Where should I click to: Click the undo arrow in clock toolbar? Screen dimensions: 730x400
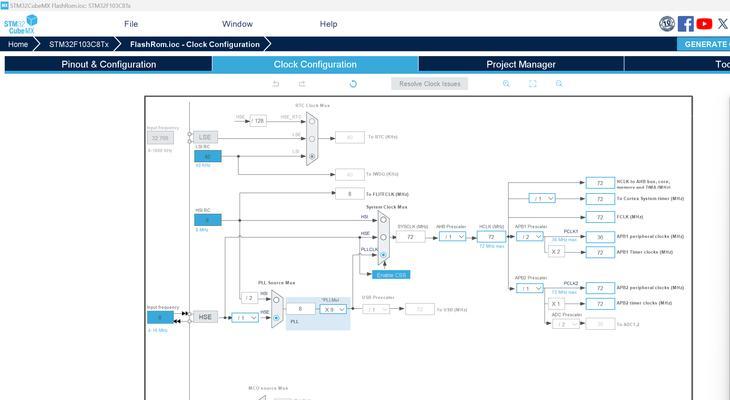(x=276, y=84)
